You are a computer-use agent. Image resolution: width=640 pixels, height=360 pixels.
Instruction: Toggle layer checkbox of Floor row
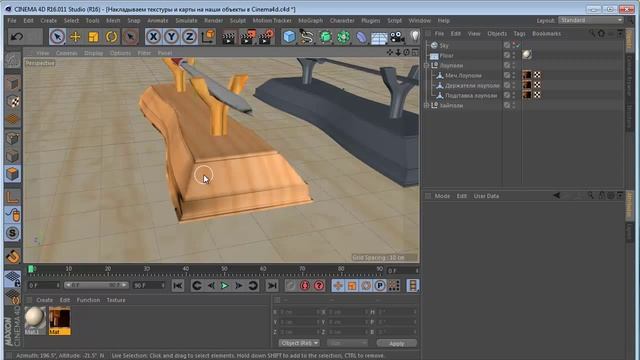coord(507,55)
